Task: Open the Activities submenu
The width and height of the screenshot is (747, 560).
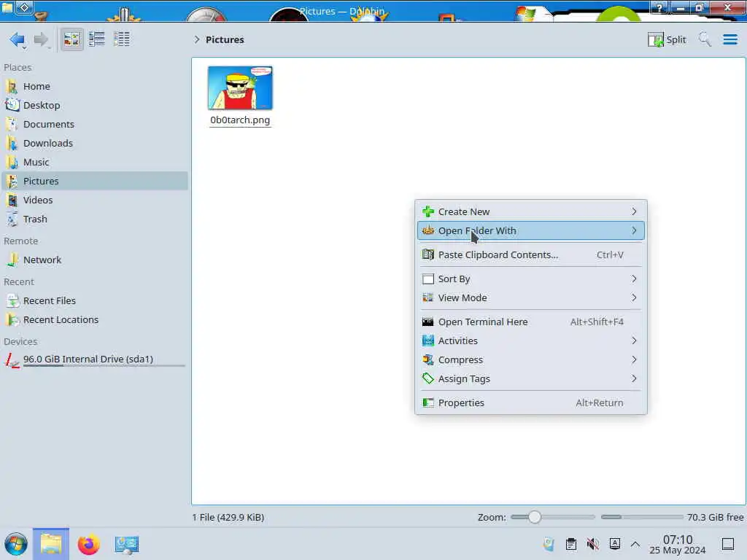Action: click(x=531, y=341)
